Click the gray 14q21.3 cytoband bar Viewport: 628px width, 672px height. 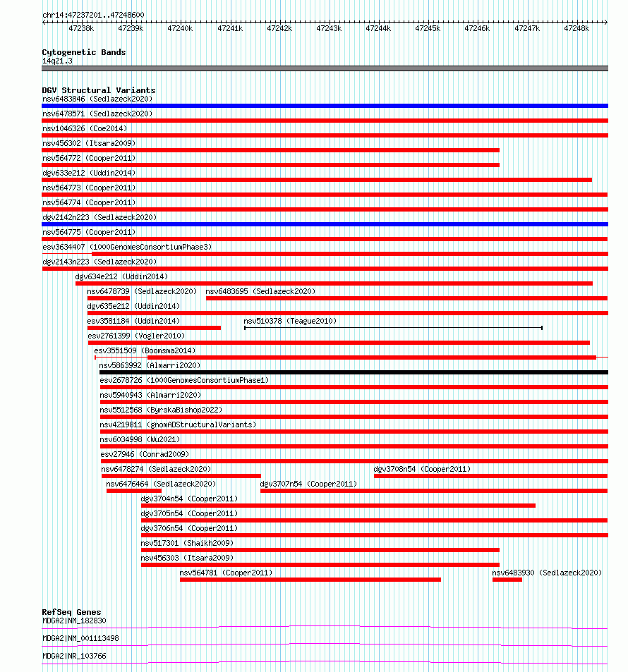point(325,68)
